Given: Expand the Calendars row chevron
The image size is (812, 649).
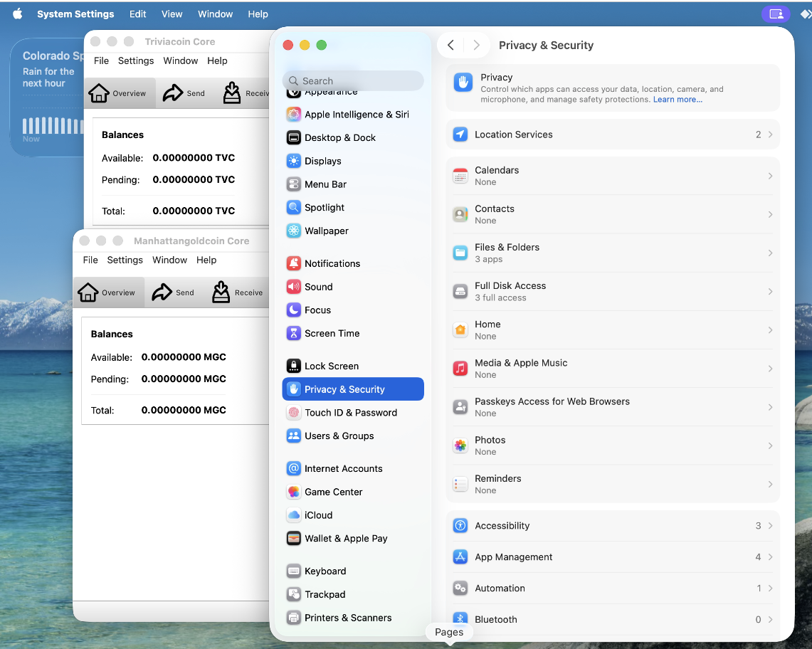Looking at the screenshot, I should (771, 176).
